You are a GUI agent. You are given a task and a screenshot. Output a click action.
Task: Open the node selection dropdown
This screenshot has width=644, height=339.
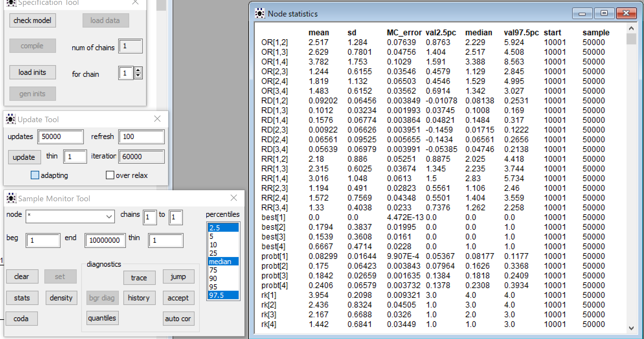pyautogui.click(x=109, y=216)
